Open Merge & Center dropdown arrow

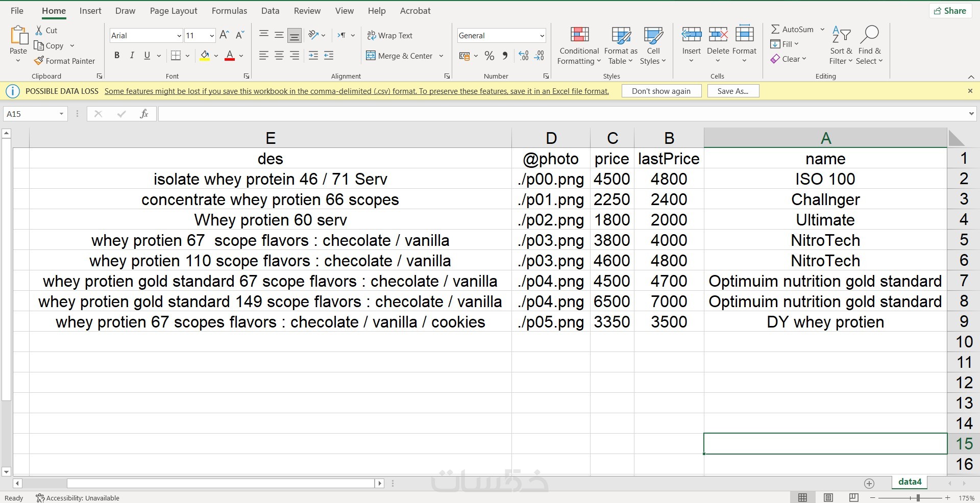coord(441,56)
